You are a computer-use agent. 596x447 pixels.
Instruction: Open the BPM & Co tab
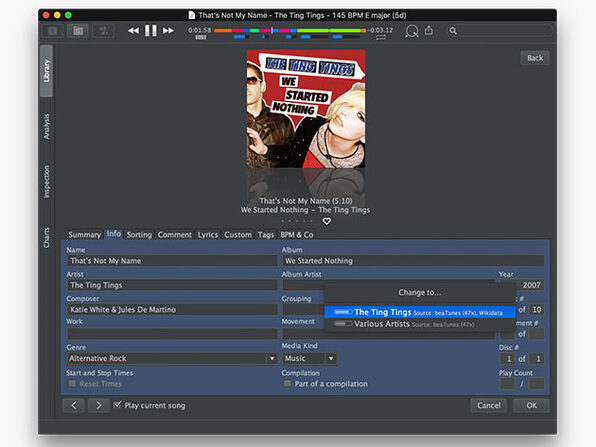point(297,235)
